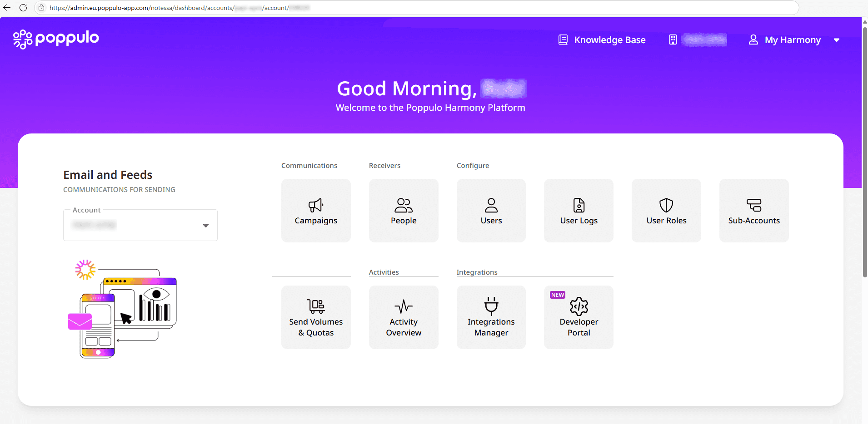Screen dimensions: 868x424
Task: Click the Configure section label
Action: (473, 166)
